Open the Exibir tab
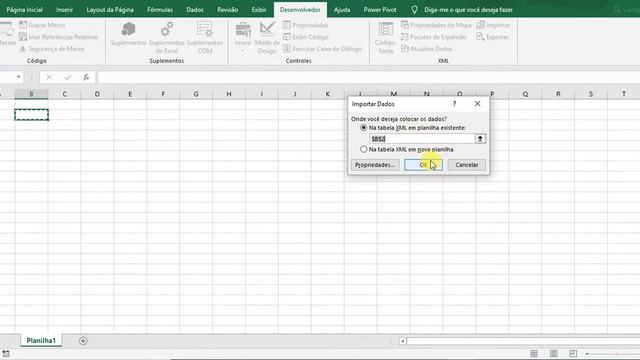This screenshot has height=360, width=640. point(259,9)
